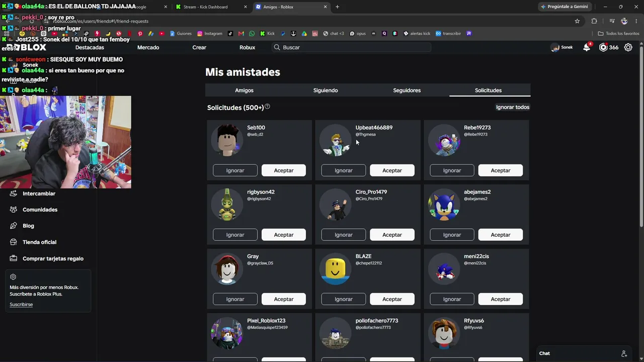644x362 pixels.
Task: Open the Chrome extensions puzzle icon
Action: [594, 21]
